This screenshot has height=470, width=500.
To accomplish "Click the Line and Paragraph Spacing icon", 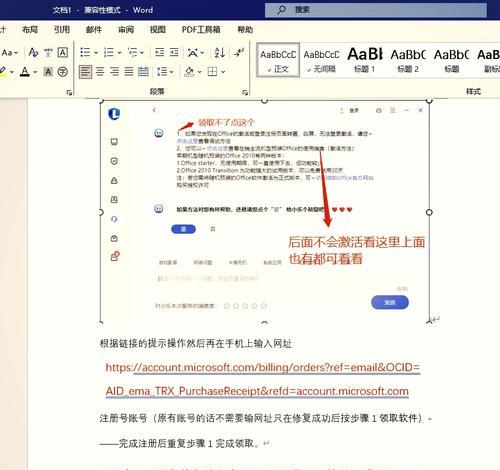I will click(x=162, y=72).
